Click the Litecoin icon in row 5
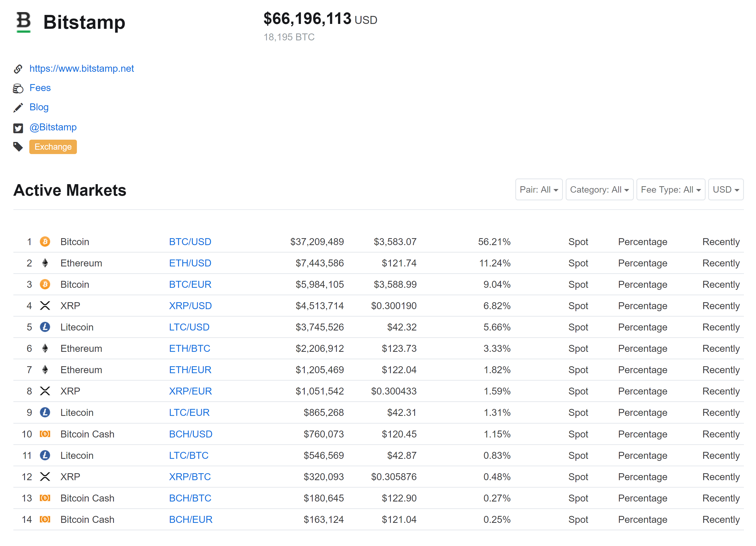756x546 pixels. [45, 327]
